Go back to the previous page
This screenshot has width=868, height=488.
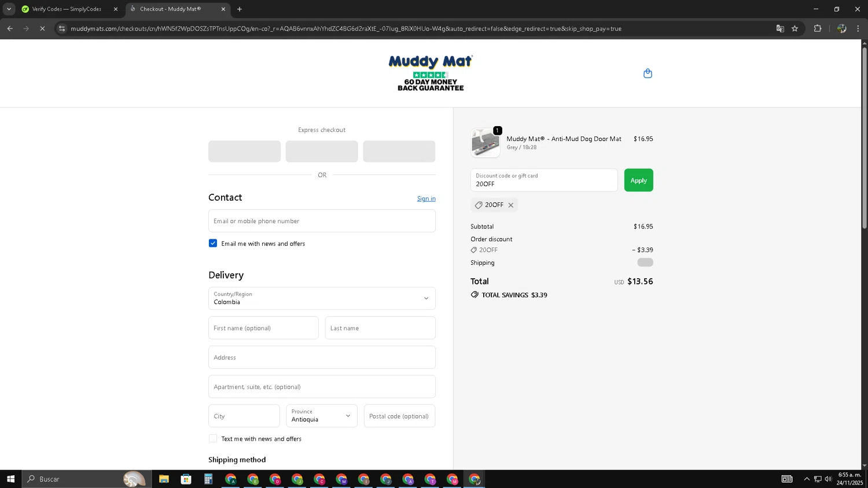coord(10,28)
